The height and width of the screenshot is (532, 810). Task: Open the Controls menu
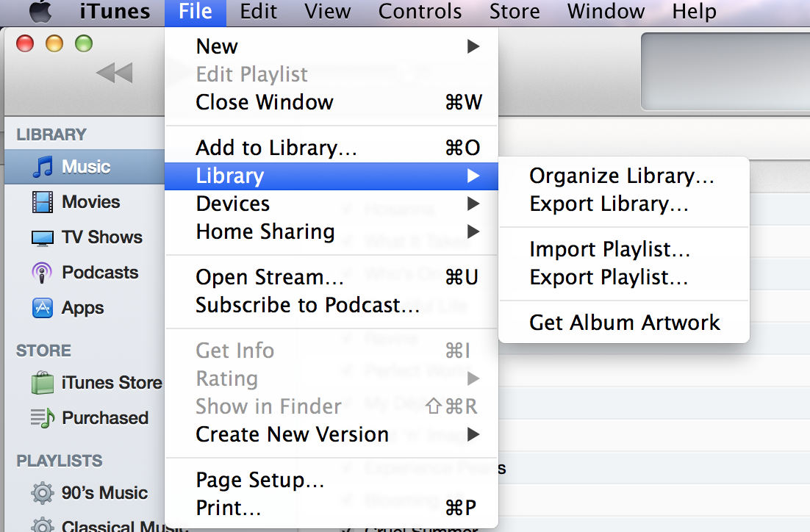(420, 12)
